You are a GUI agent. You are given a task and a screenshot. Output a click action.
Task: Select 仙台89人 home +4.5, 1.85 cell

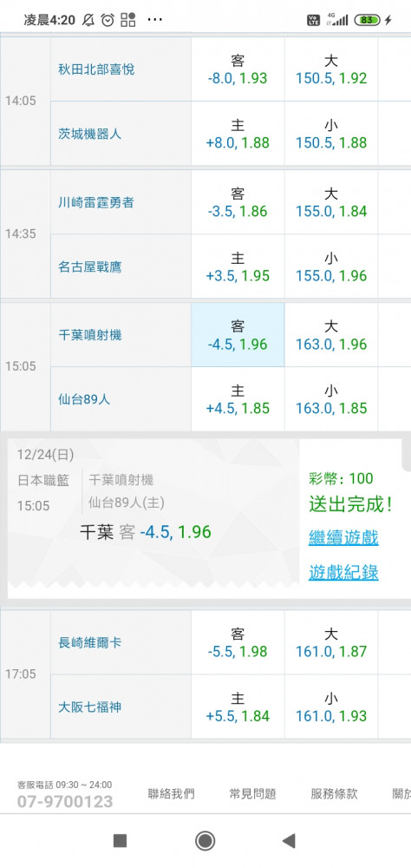238,399
